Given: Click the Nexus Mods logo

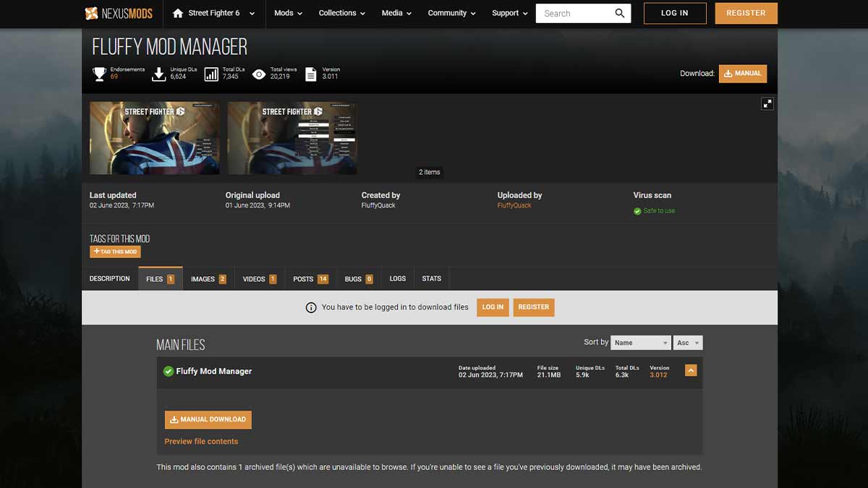Looking at the screenshot, I should tap(119, 13).
